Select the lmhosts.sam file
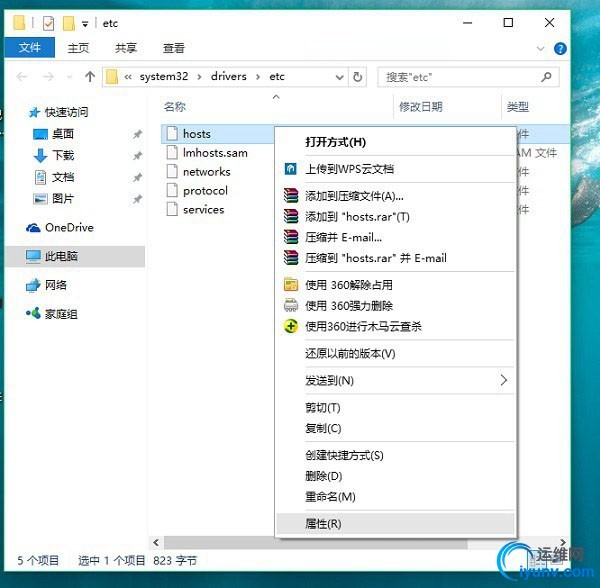 tap(207, 153)
